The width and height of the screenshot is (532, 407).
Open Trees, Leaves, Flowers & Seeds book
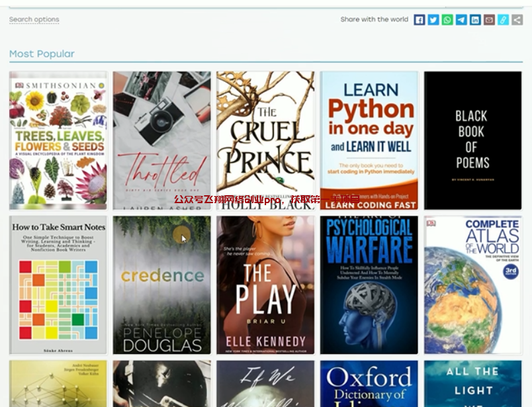(58, 140)
